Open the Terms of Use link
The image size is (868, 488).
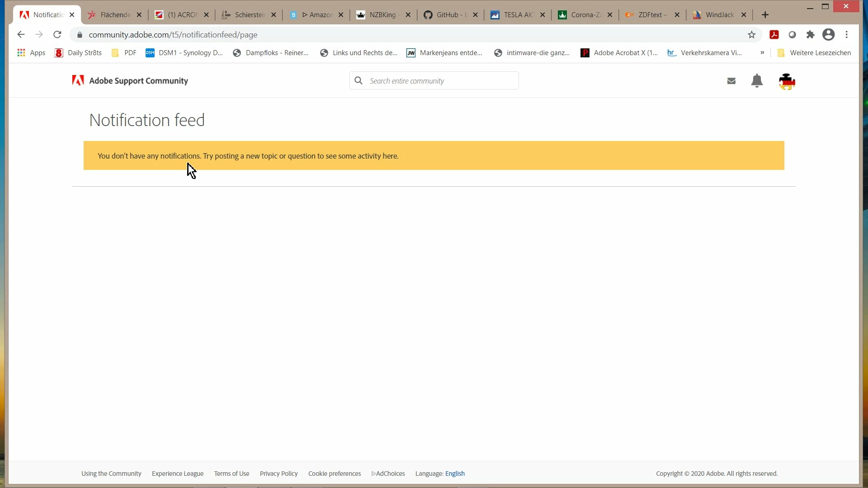click(x=231, y=474)
